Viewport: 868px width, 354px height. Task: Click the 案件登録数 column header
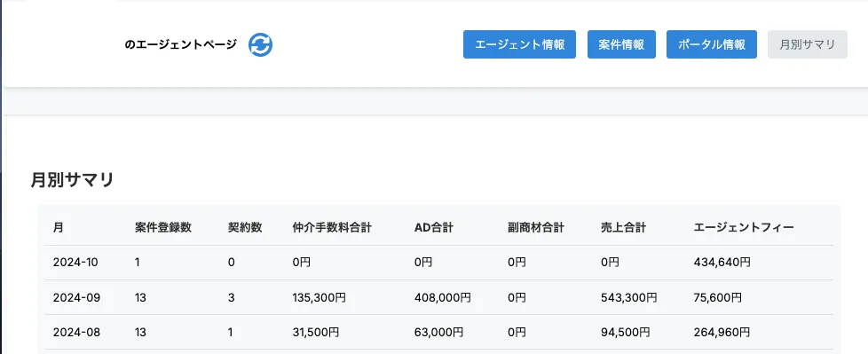[x=162, y=227]
